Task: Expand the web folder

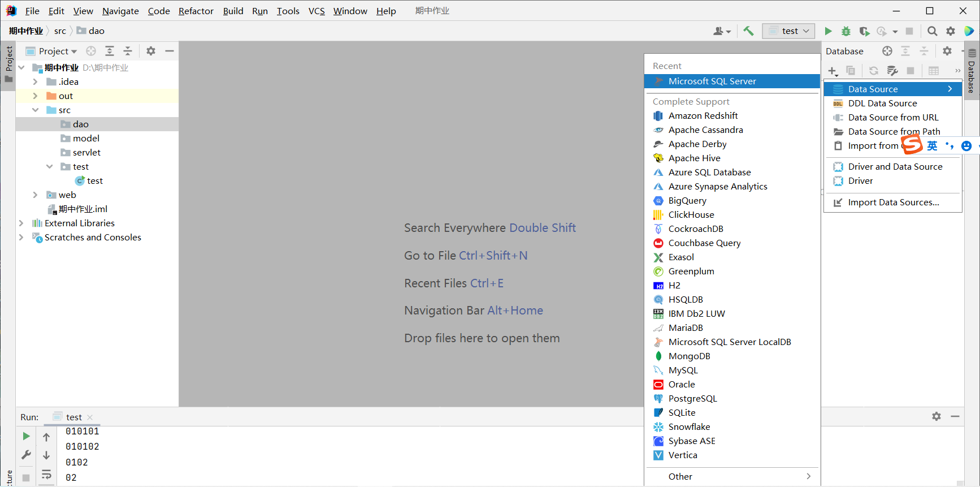Action: point(35,195)
